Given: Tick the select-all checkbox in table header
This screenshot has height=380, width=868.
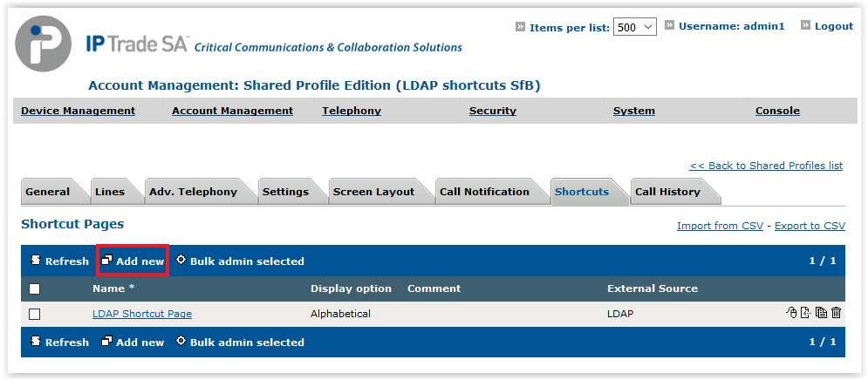Looking at the screenshot, I should [34, 288].
